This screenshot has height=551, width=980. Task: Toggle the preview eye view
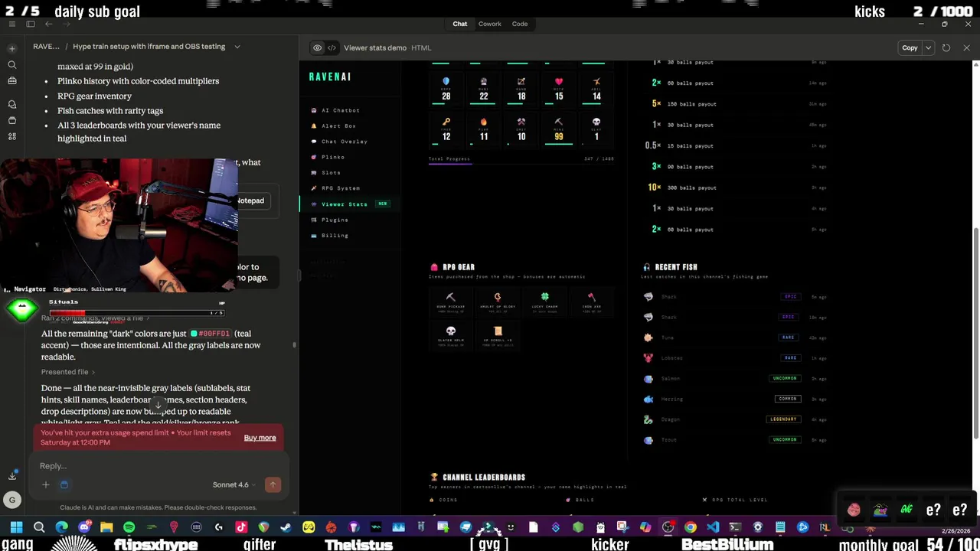point(317,47)
